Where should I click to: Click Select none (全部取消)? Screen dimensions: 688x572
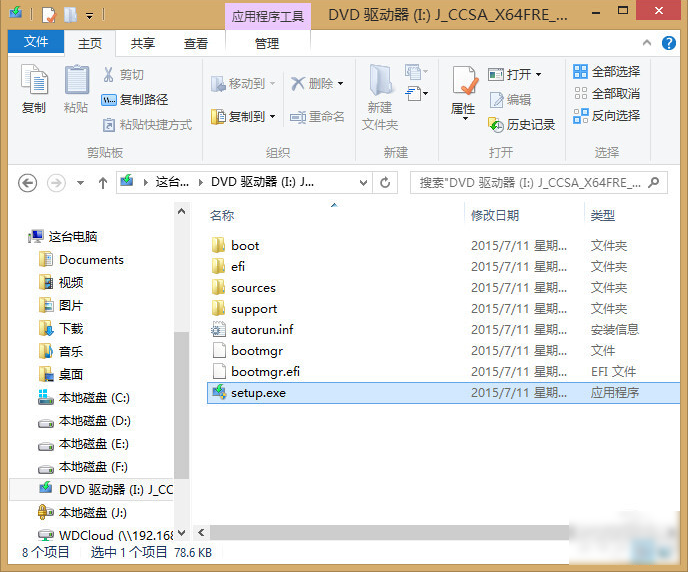coord(606,93)
